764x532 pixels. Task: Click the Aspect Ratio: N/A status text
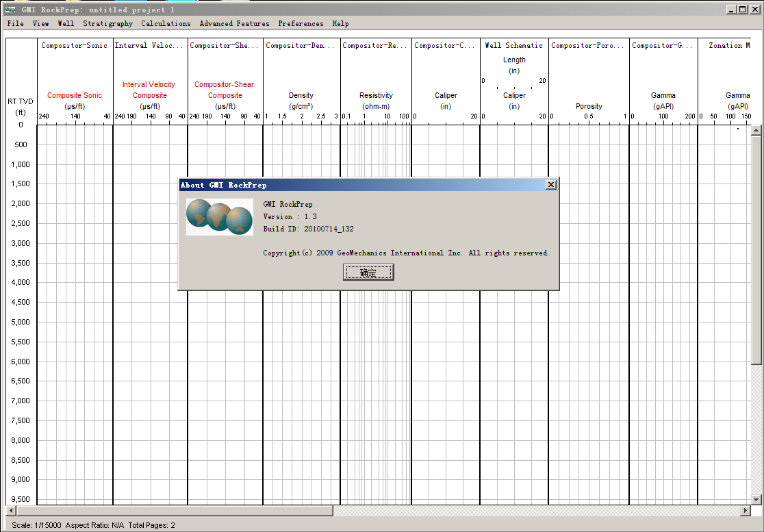94,525
